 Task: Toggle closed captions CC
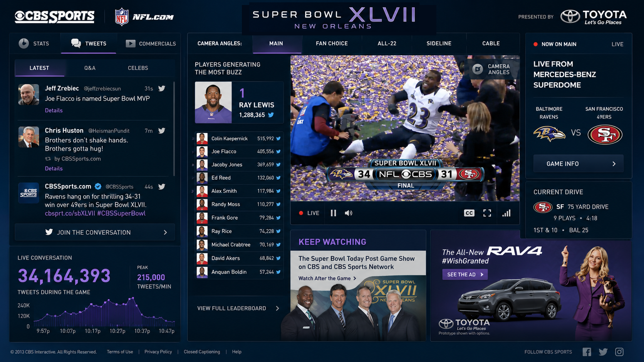pos(469,213)
